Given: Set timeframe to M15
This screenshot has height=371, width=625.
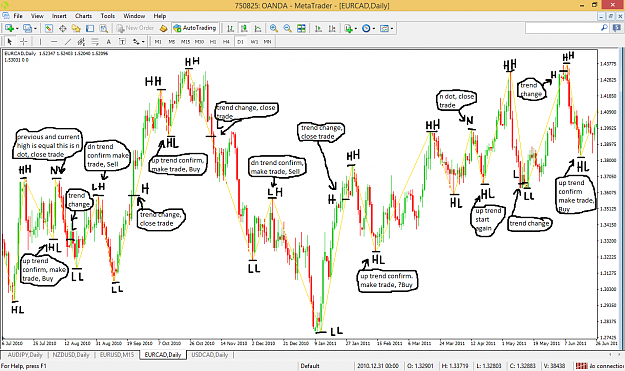Looking at the screenshot, I should 185,41.
